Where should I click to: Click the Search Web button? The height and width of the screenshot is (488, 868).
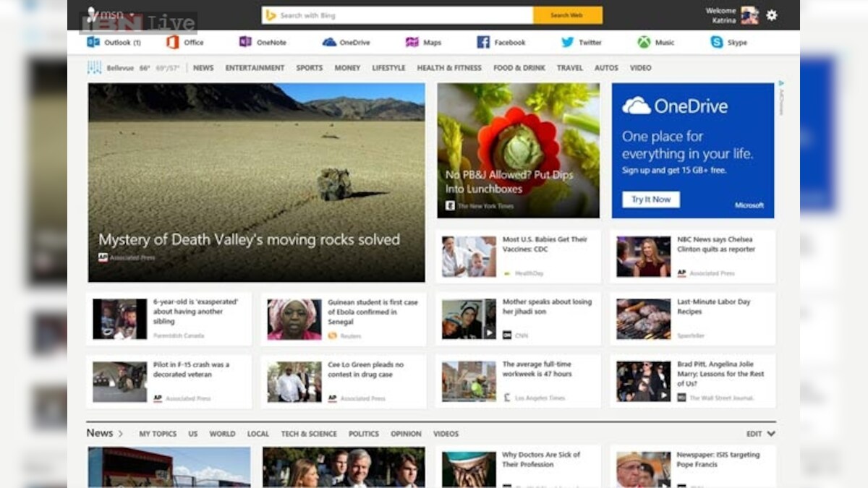tap(568, 14)
